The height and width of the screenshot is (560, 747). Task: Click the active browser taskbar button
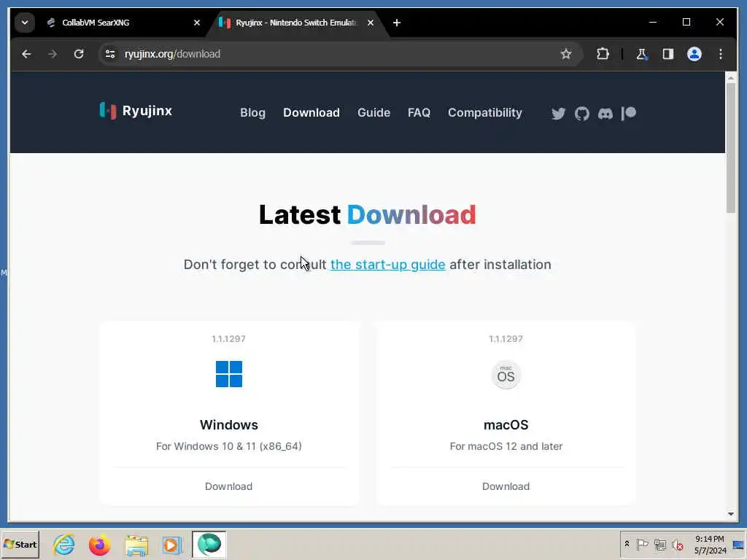click(209, 544)
